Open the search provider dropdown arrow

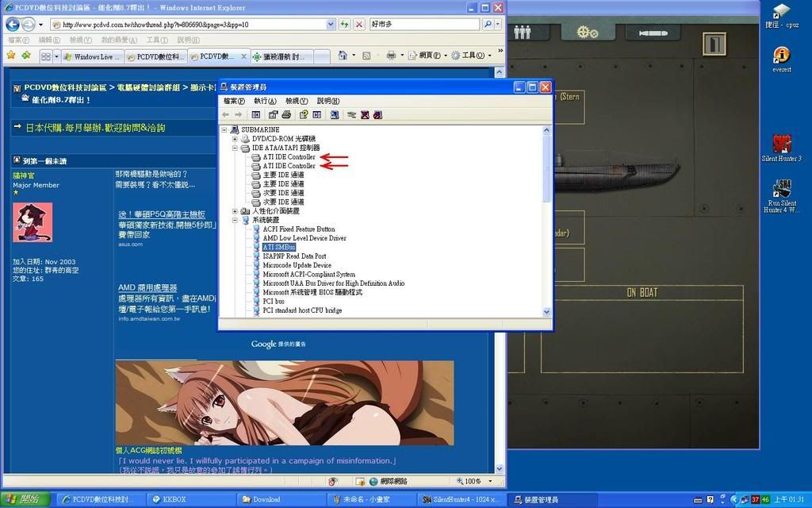coord(498,24)
